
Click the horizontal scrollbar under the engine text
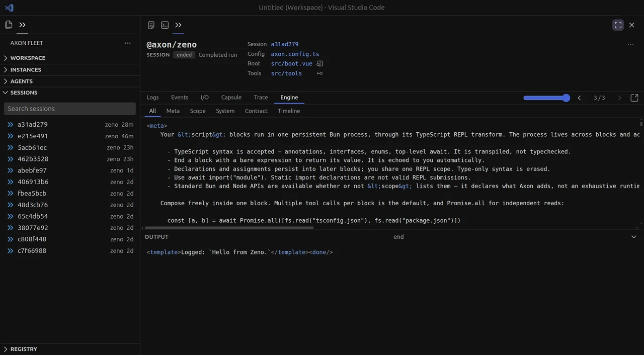click(229, 228)
